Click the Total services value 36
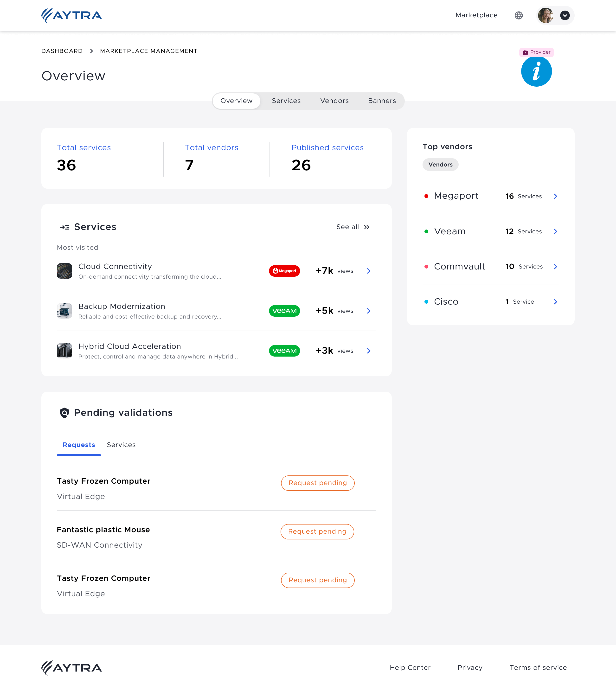 (66, 165)
